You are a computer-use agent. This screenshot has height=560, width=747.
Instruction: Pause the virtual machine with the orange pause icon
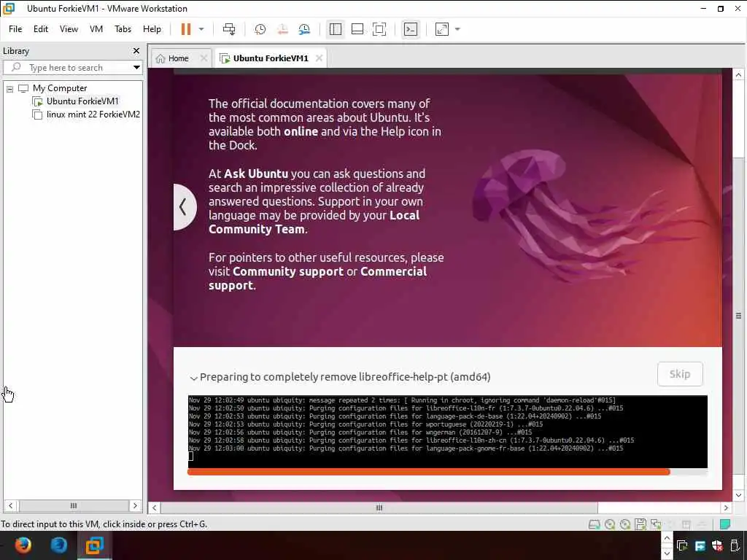click(x=186, y=29)
